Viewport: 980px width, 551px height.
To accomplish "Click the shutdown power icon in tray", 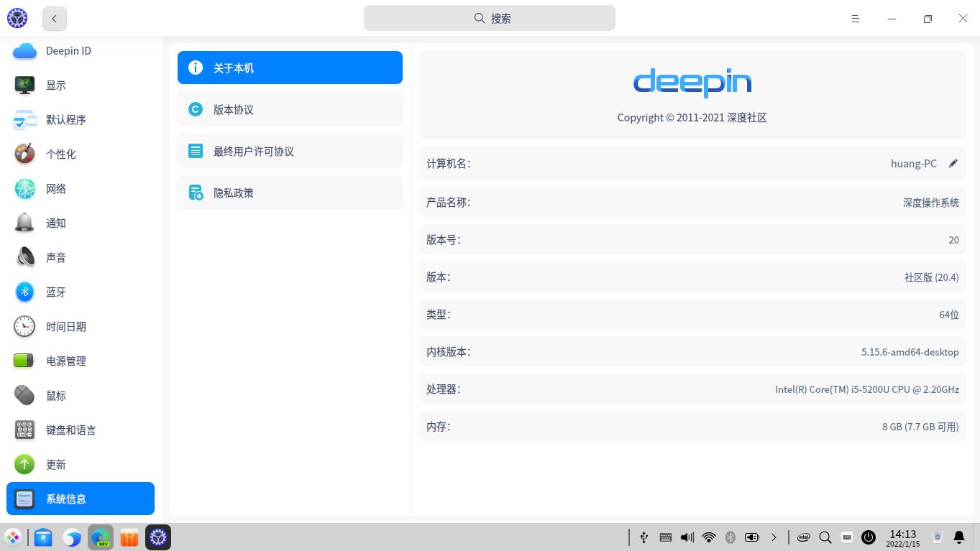I will point(869,537).
